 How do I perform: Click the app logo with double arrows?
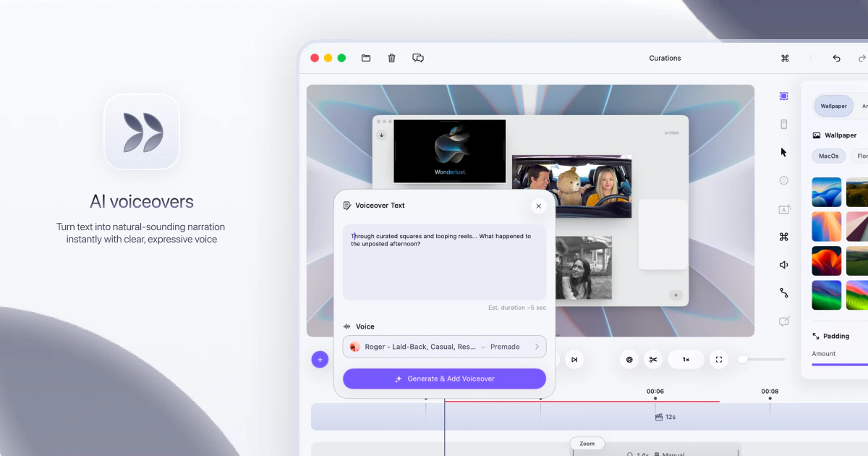point(142,132)
